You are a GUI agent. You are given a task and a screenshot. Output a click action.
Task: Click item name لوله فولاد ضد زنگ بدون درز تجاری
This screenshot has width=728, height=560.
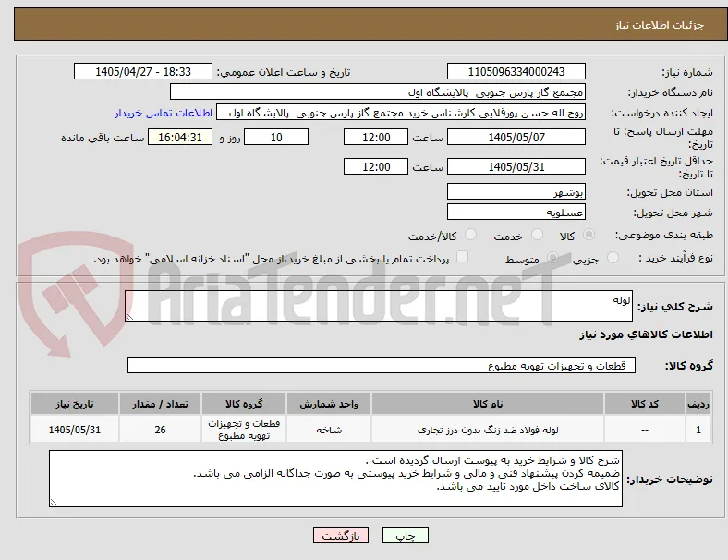488,430
